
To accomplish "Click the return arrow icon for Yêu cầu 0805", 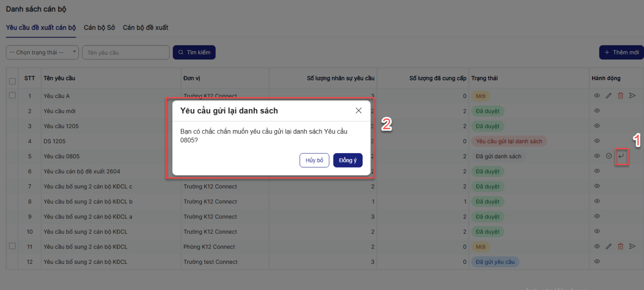I will pos(621,156).
